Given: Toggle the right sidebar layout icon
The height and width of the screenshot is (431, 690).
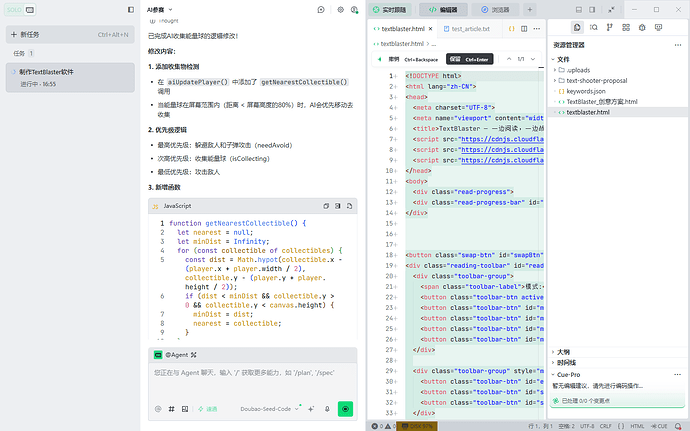Looking at the screenshot, I should pos(592,10).
